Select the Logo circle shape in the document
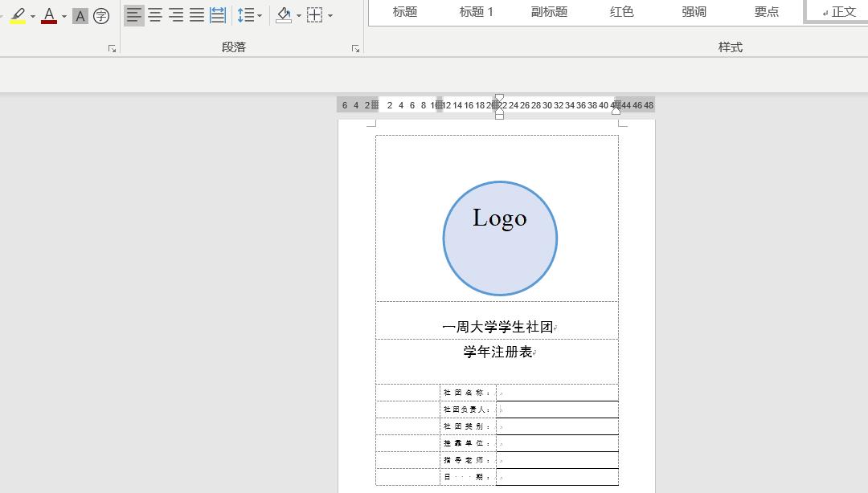The width and height of the screenshot is (868, 493). (500, 238)
